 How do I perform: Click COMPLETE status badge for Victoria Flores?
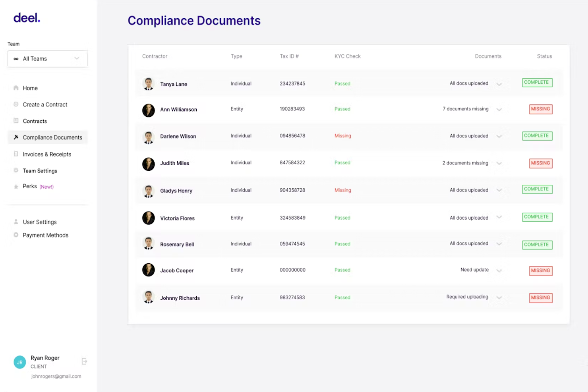tap(537, 217)
